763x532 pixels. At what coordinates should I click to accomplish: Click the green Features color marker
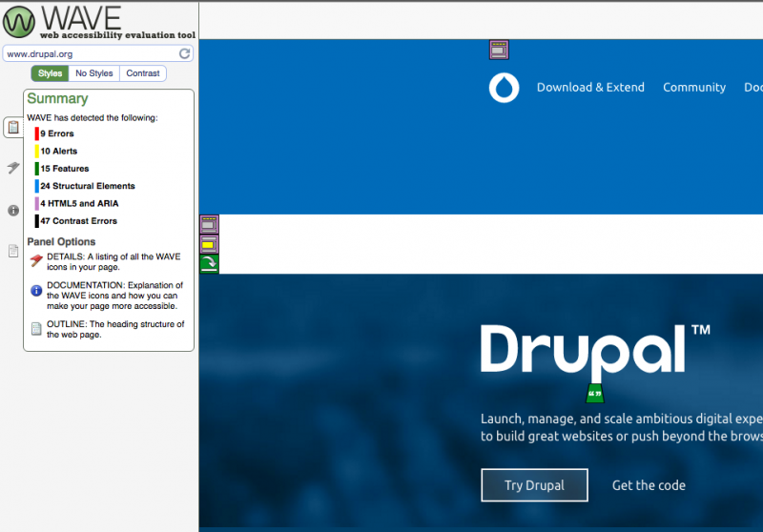pos(37,169)
